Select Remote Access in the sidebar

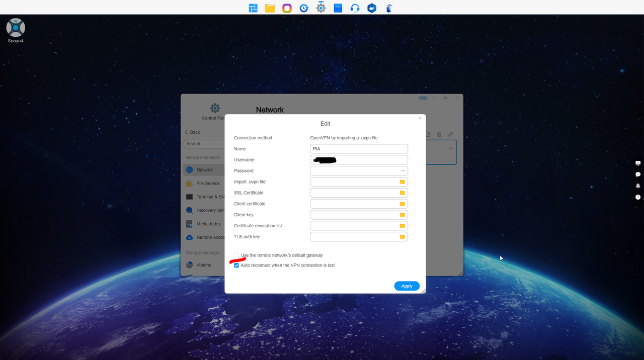coord(203,237)
